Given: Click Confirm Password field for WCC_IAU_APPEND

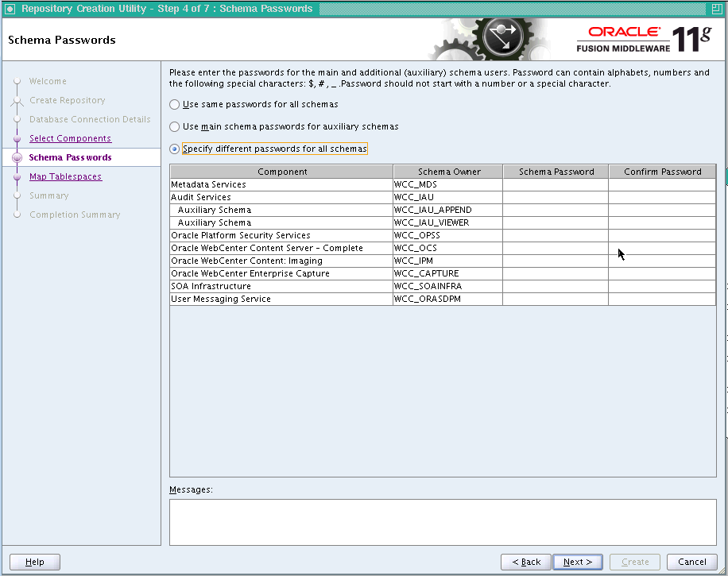Looking at the screenshot, I should [662, 210].
